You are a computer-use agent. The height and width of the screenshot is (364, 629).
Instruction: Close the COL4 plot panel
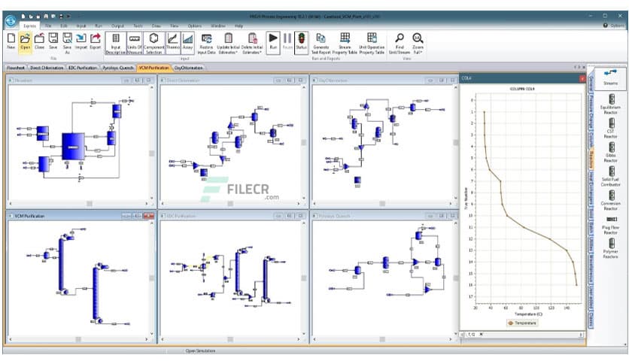click(582, 78)
